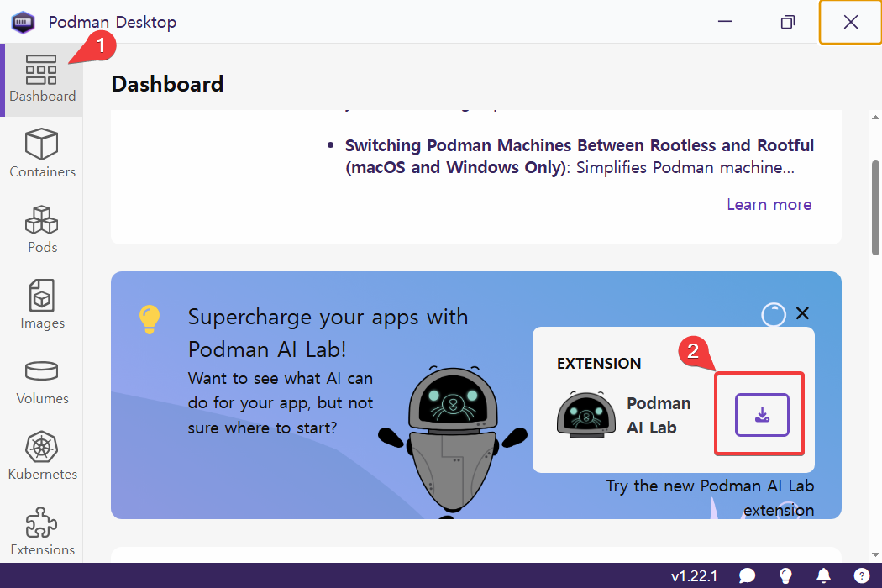Screen dimensions: 882x588
Task: Dismiss the Podman AI Lab banner
Action: tap(802, 313)
